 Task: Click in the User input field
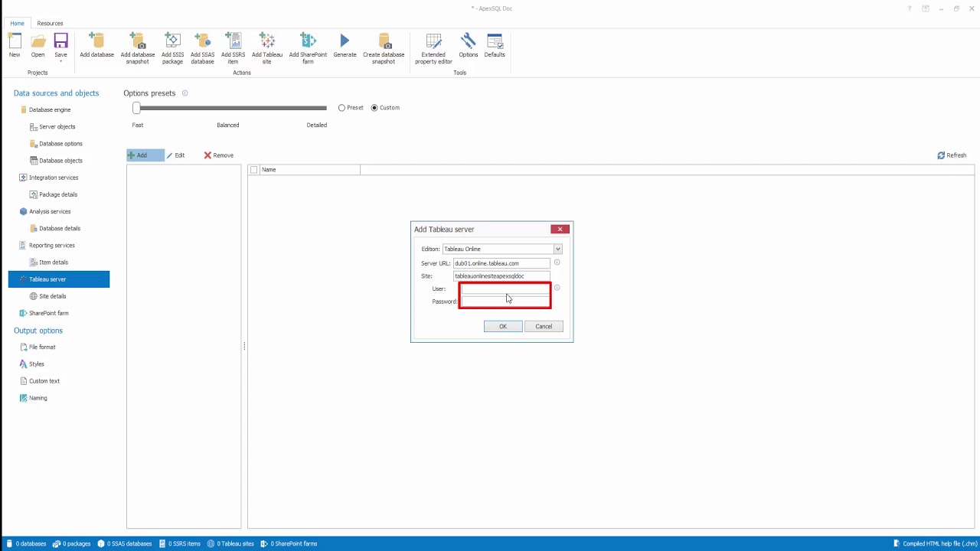click(505, 289)
